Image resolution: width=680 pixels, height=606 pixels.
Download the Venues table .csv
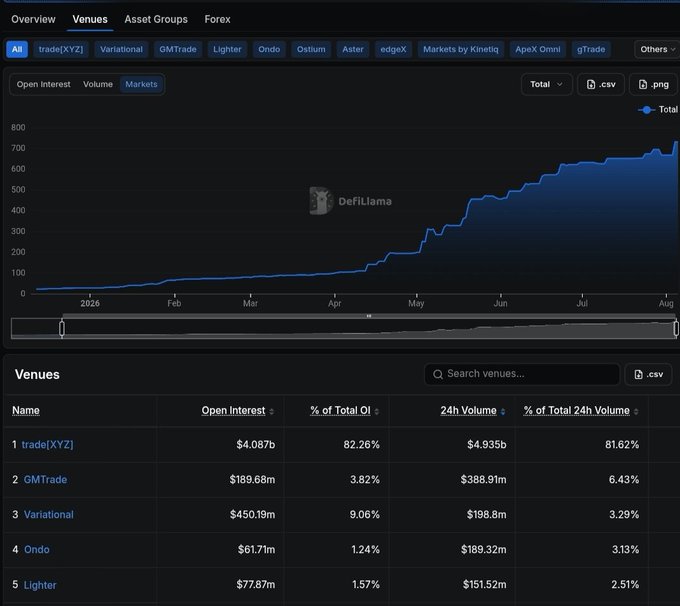(648, 374)
